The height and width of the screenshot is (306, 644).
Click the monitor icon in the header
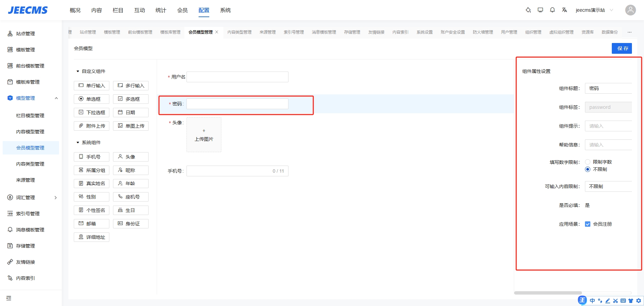540,10
